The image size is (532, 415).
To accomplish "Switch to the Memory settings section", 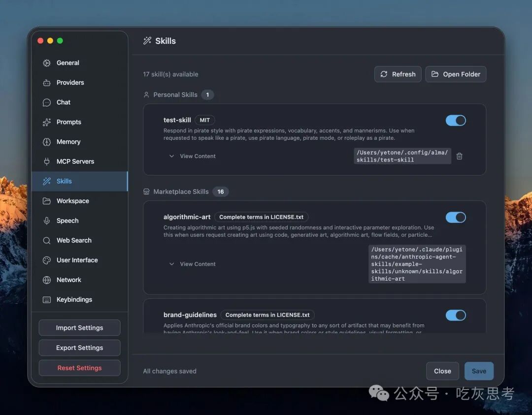I will pyautogui.click(x=79, y=142).
